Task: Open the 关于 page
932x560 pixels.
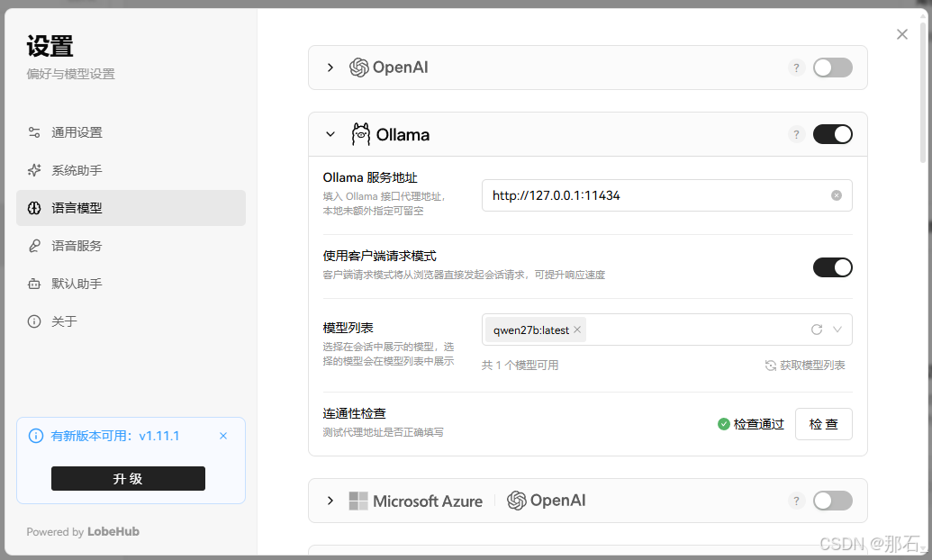Action: coord(131,321)
